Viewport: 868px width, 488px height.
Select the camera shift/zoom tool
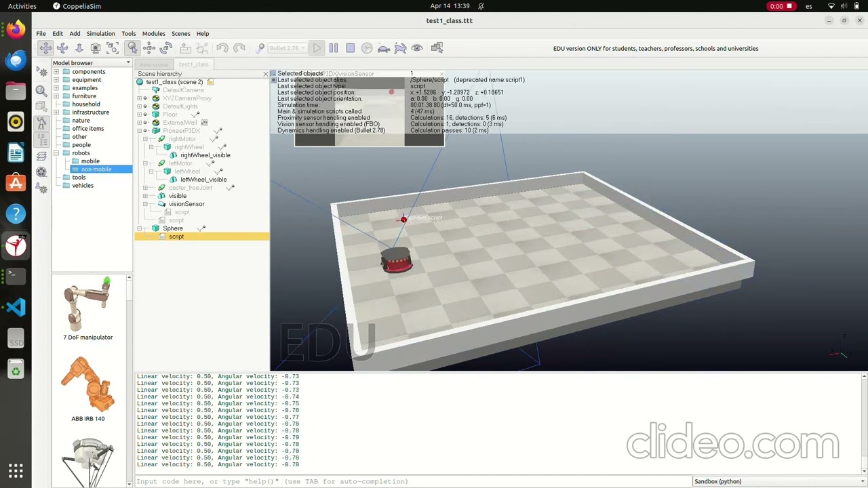point(79,48)
